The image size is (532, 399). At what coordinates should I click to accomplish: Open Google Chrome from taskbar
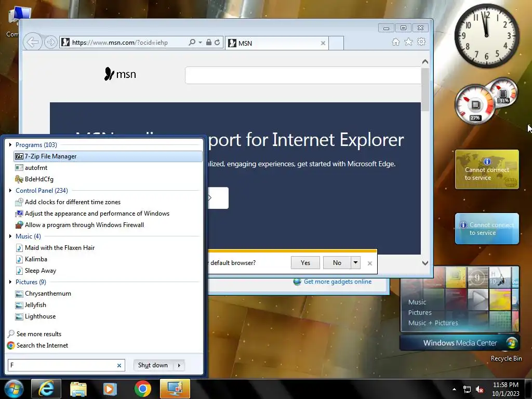click(142, 389)
